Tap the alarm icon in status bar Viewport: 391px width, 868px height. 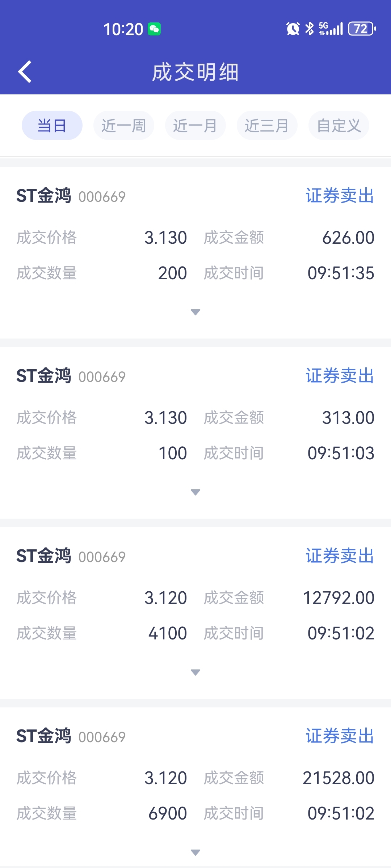293,29
